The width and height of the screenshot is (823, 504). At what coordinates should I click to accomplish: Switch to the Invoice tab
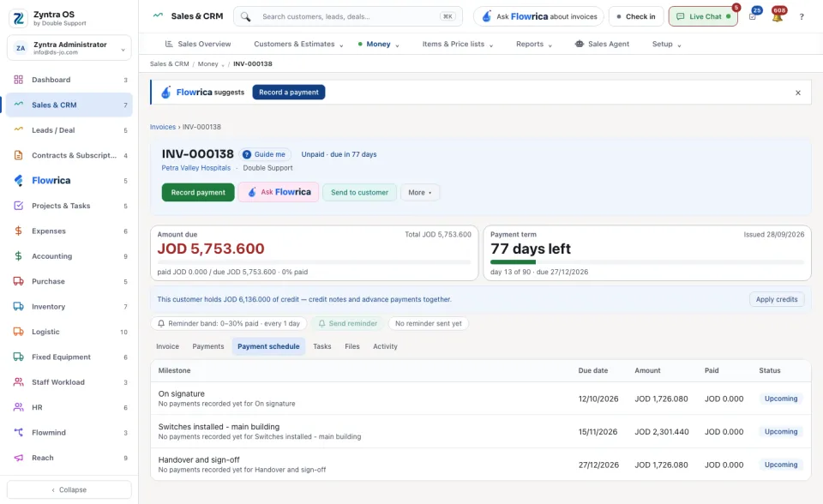coord(167,346)
